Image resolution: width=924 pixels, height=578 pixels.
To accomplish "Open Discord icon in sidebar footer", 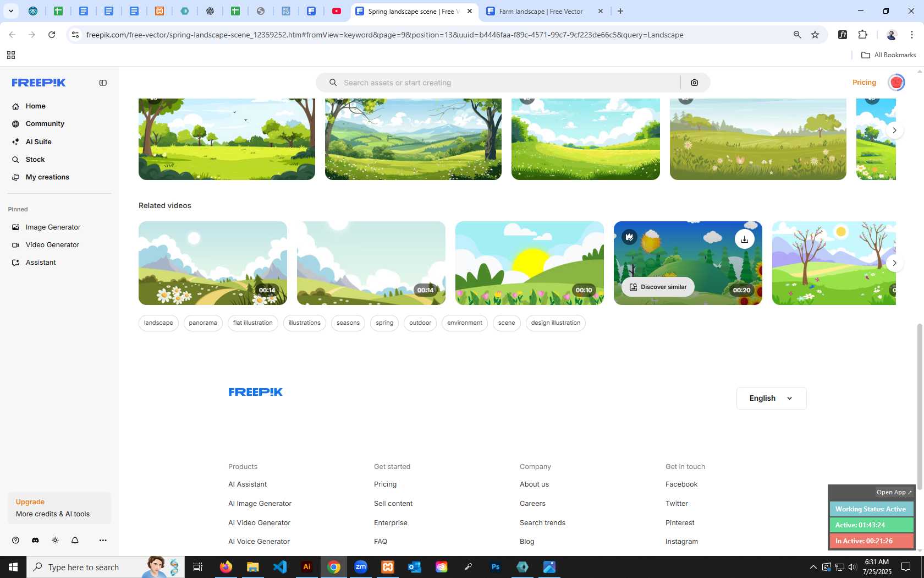I will (35, 541).
